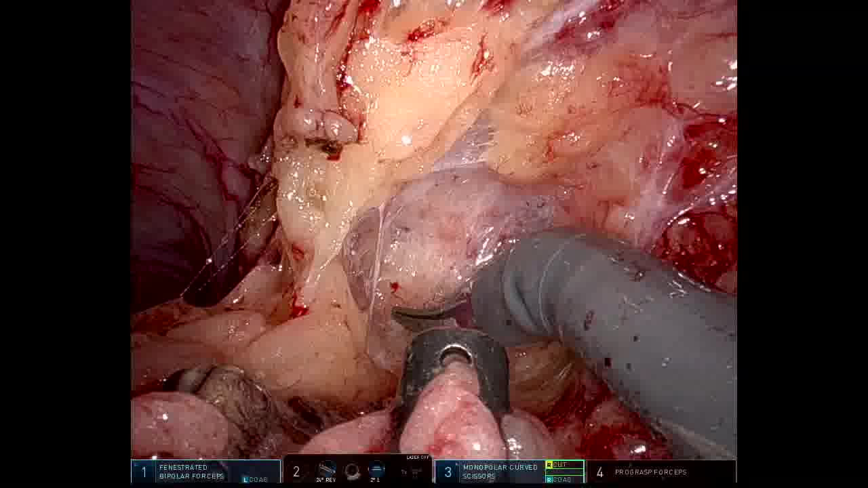Select the Prograsp Forceps label

click(x=650, y=472)
